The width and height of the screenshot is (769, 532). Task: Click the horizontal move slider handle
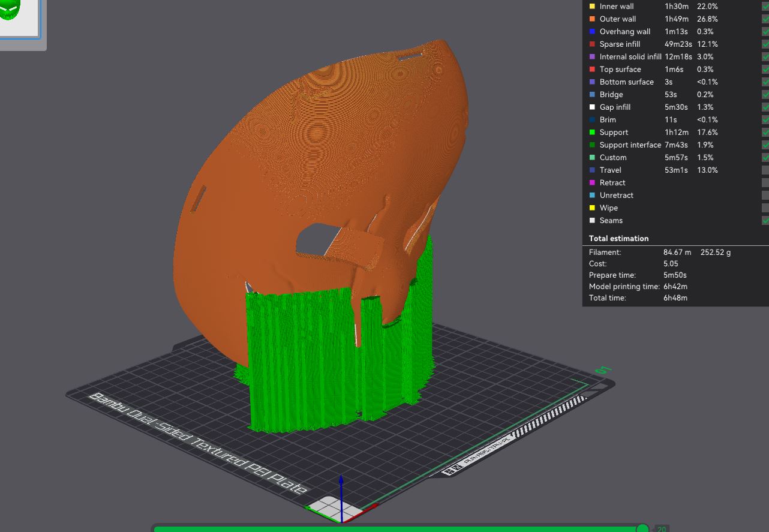(x=642, y=528)
